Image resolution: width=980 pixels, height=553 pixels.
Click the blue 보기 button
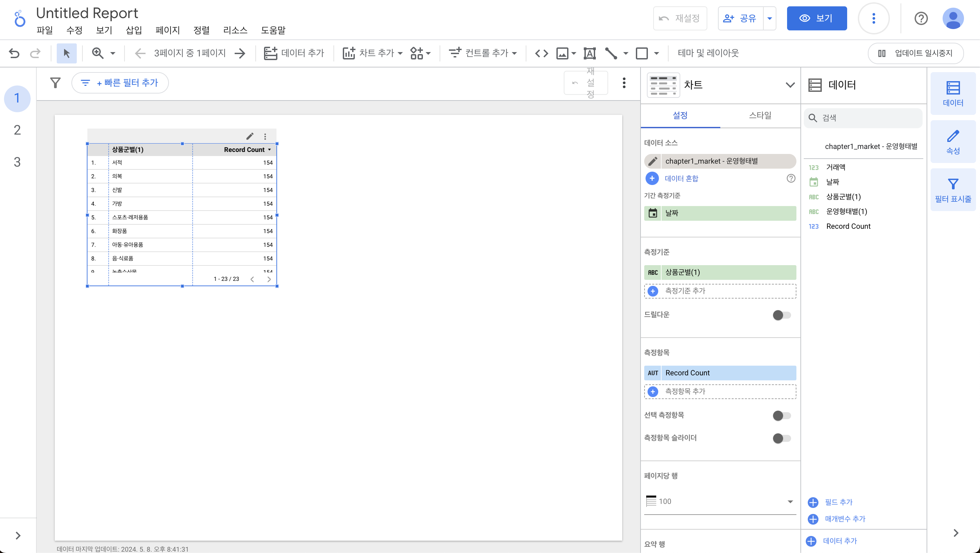pyautogui.click(x=816, y=18)
